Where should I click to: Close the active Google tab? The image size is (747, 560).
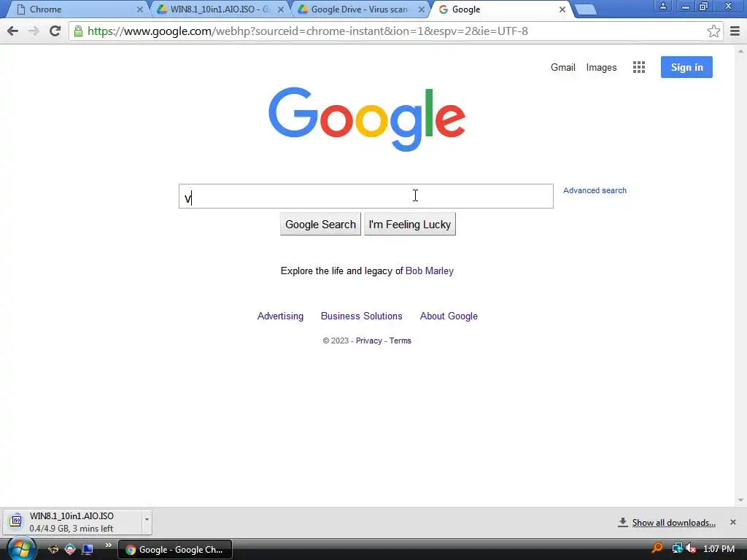point(562,9)
